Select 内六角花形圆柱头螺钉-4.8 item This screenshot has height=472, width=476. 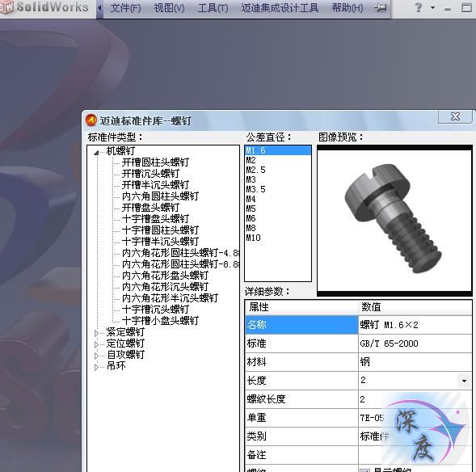pos(181,253)
